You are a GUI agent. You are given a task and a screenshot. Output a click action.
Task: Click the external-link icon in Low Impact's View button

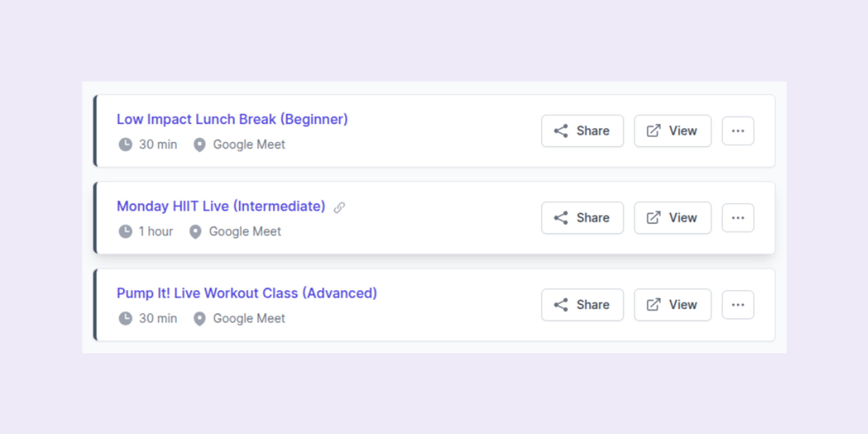[x=653, y=131]
